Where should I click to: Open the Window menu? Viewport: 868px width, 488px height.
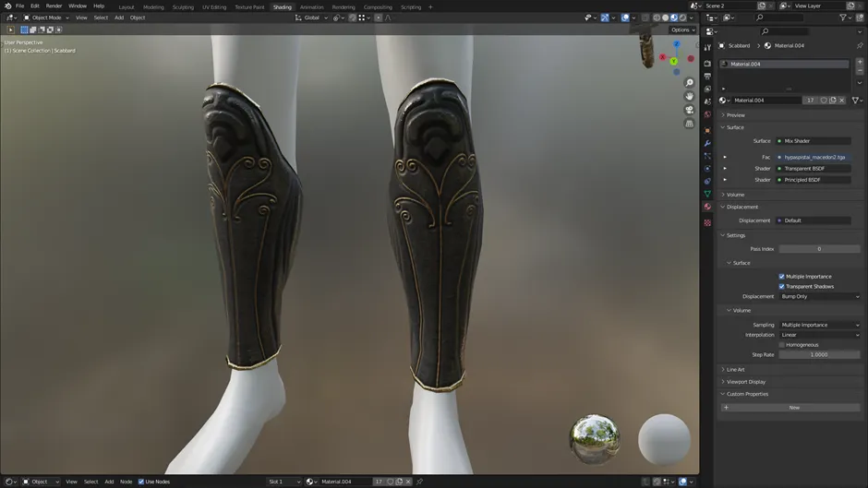[x=78, y=6]
